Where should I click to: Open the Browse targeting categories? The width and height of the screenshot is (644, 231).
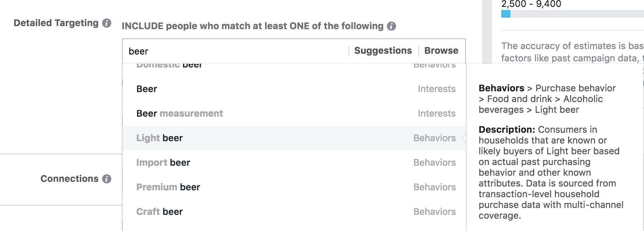click(x=441, y=51)
